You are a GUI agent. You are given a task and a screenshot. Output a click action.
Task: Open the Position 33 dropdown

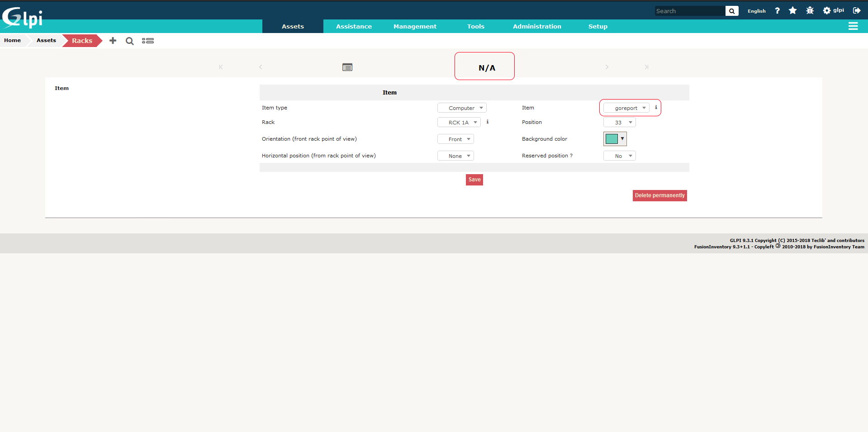click(619, 122)
